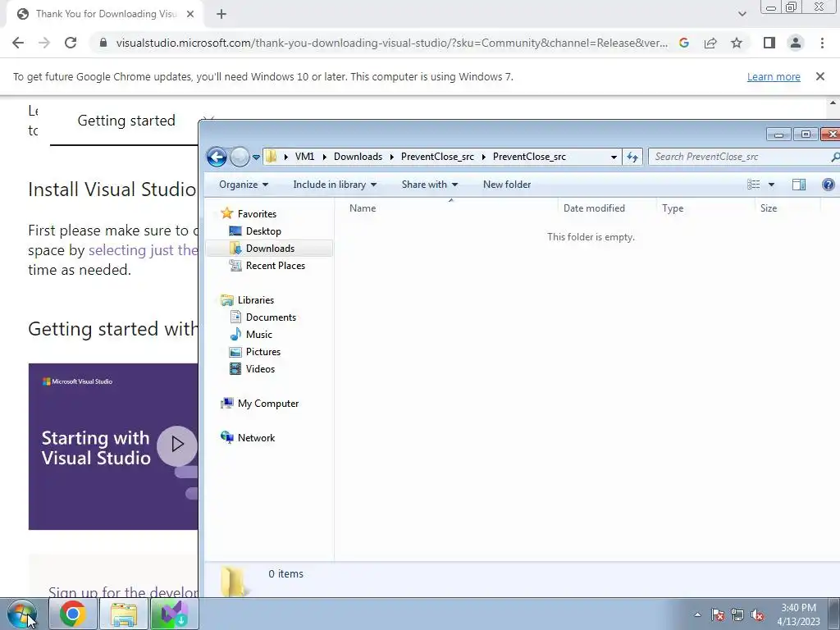Close the Thank You for Downloading tab

pyautogui.click(x=190, y=14)
